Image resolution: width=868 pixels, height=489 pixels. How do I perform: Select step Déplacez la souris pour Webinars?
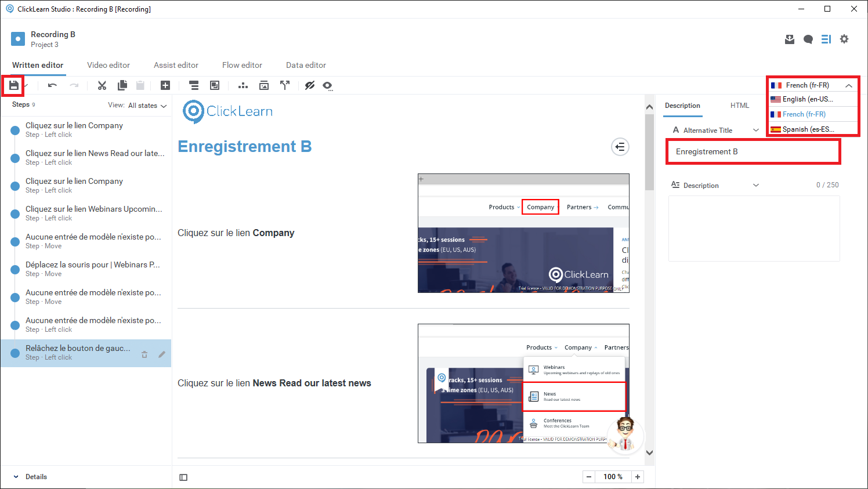coord(86,269)
